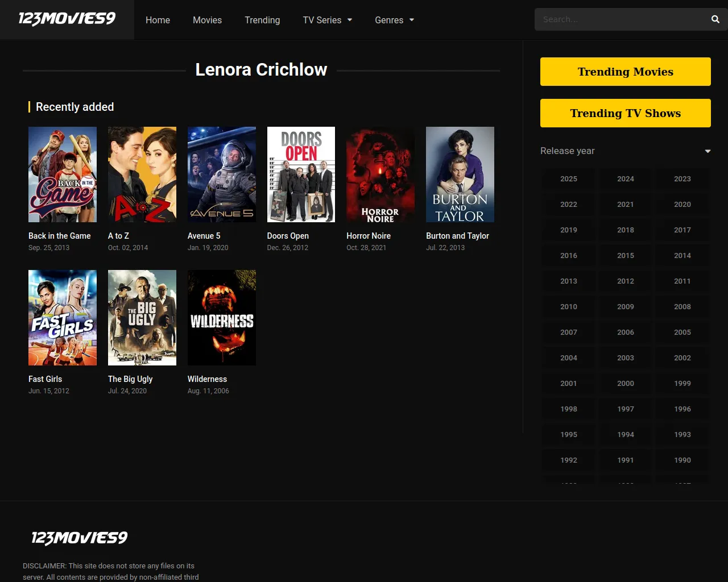Filter by release year 2000

626,383
